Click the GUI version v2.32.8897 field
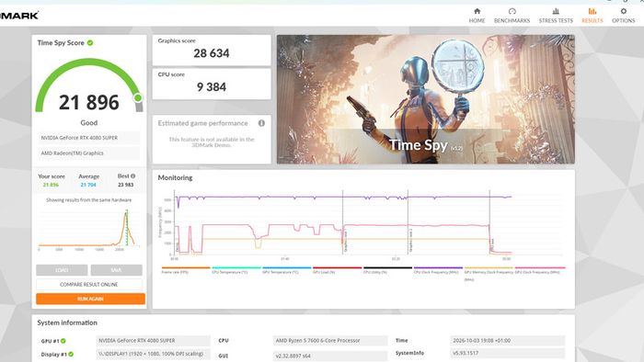 point(330,356)
